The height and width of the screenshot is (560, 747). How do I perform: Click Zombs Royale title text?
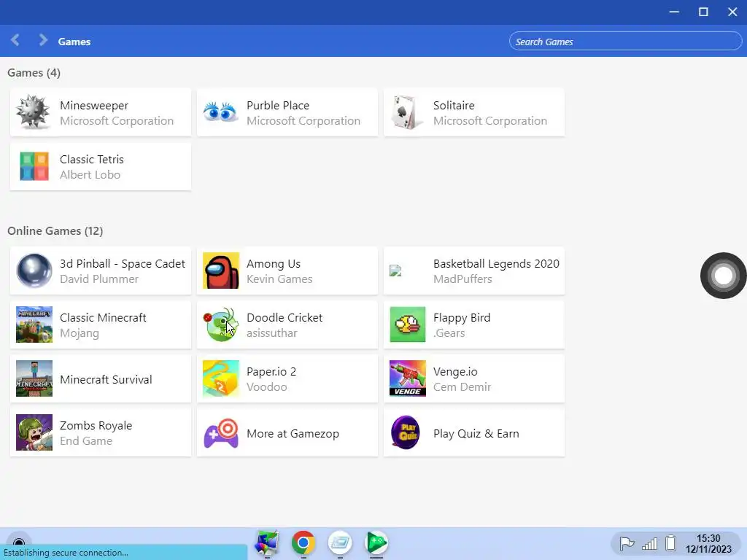point(96,426)
